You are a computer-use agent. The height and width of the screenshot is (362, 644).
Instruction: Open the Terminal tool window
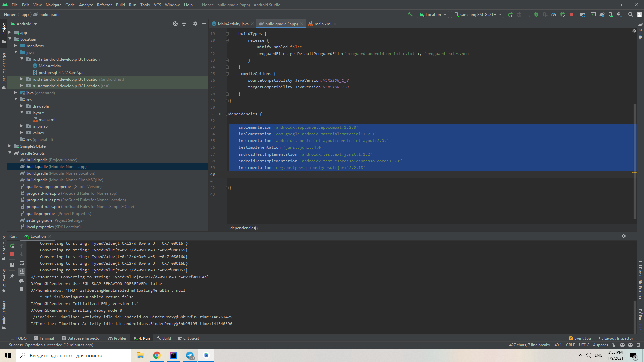tap(44, 338)
